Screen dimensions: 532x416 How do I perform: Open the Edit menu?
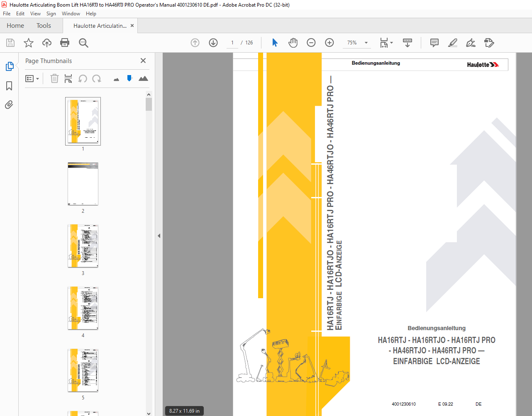click(20, 14)
